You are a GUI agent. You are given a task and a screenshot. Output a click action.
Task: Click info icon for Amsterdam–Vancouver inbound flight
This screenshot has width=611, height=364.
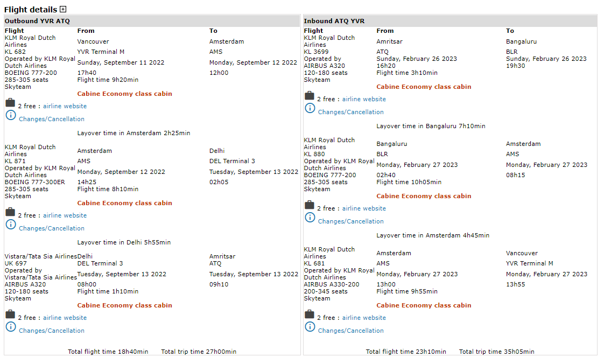[x=310, y=327]
